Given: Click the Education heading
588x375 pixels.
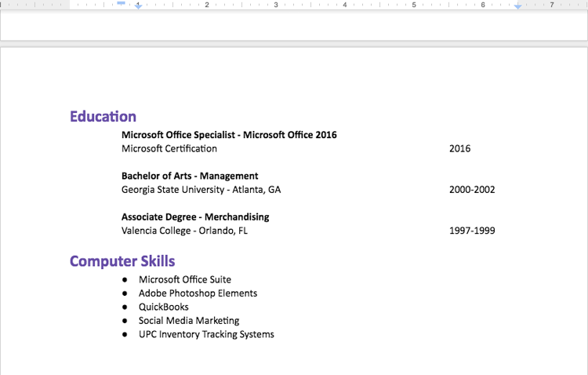Looking at the screenshot, I should point(103,117).
